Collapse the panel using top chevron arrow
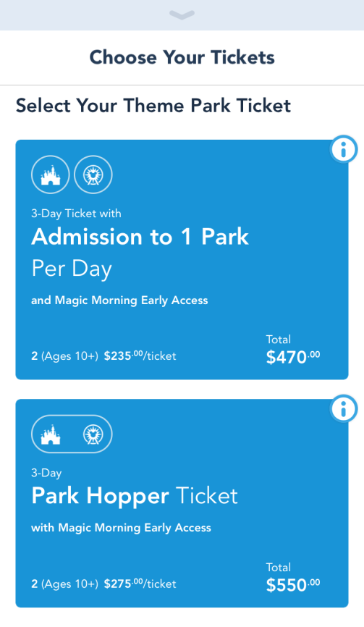Image resolution: width=364 pixels, height=627 pixels. pyautogui.click(x=182, y=14)
